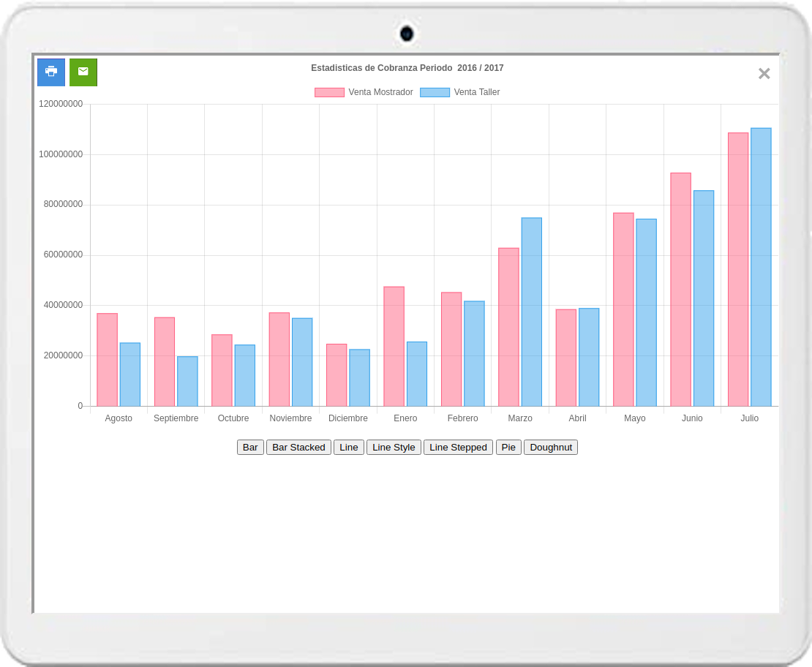Click the Octubre axis label

[233, 418]
